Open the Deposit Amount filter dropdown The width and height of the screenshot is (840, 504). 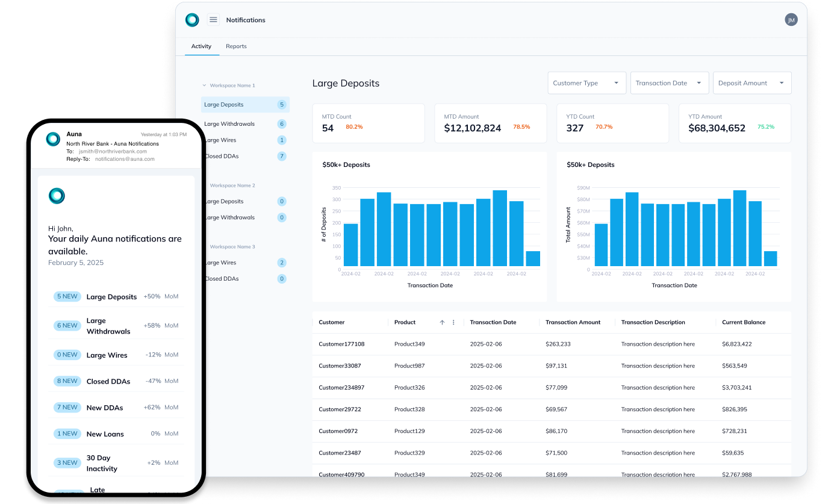pos(751,83)
